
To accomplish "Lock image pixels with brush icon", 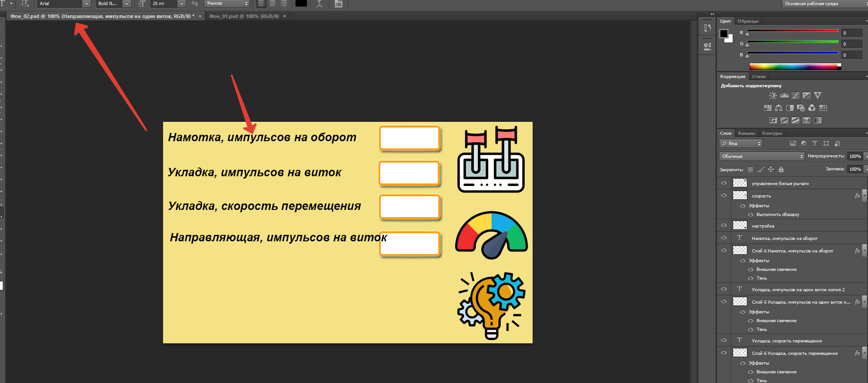I will click(761, 169).
